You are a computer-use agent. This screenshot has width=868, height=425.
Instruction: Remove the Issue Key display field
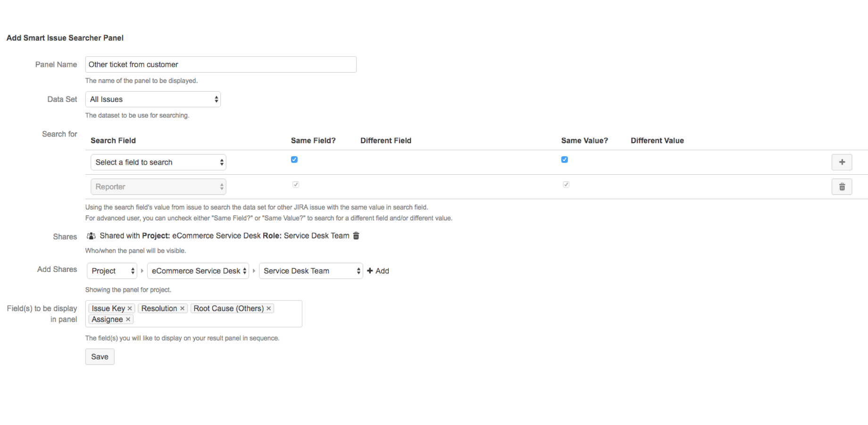(130, 308)
